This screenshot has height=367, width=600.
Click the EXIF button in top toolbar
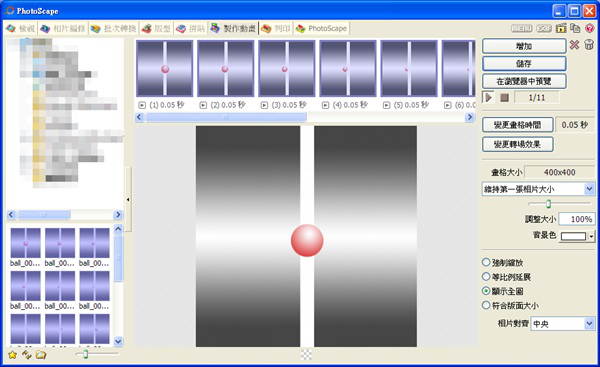point(544,28)
